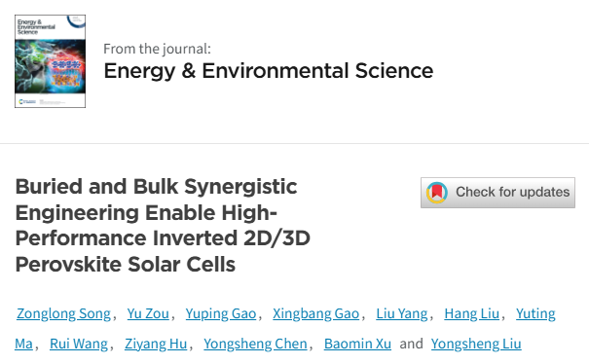The width and height of the screenshot is (589, 364).
Task: Select Ziyang Hu author link
Action: pos(156,344)
